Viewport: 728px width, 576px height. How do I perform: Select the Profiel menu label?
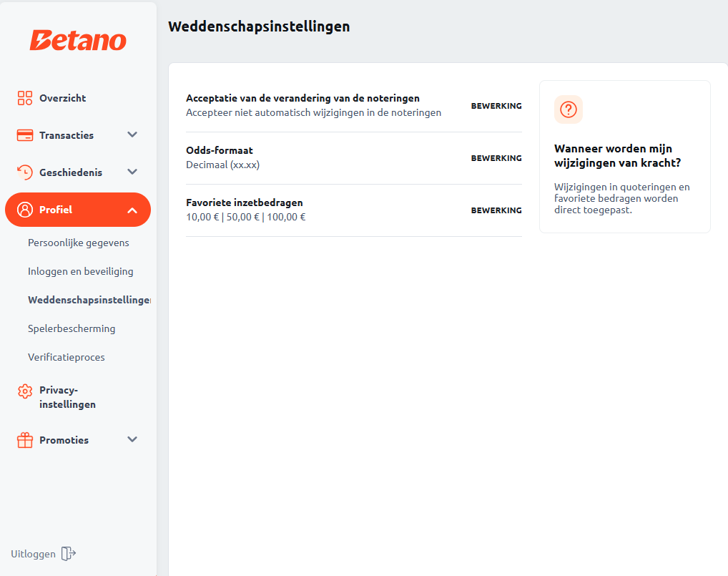pyautogui.click(x=56, y=210)
